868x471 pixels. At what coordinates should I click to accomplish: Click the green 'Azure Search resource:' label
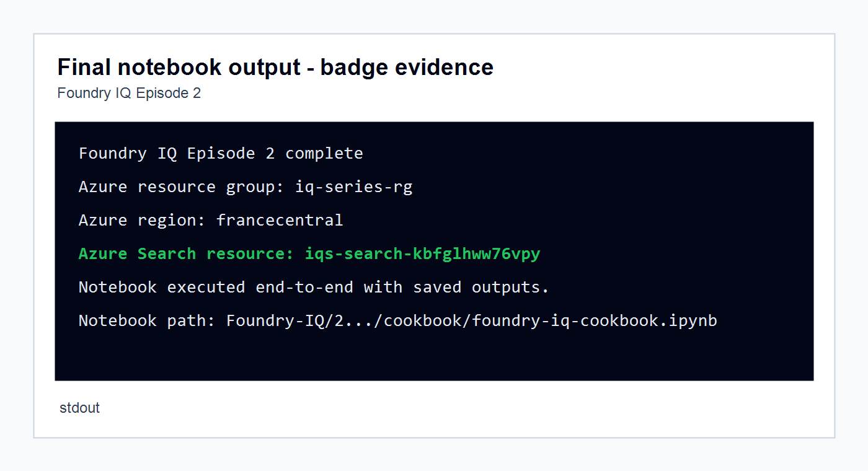pos(187,253)
